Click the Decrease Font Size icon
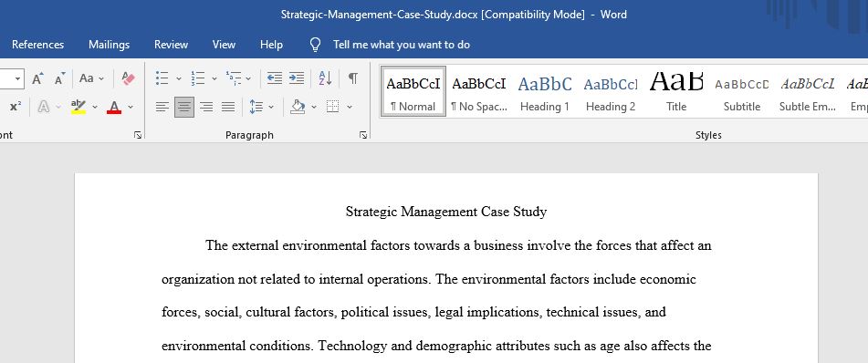The height and width of the screenshot is (363, 868). (x=60, y=78)
